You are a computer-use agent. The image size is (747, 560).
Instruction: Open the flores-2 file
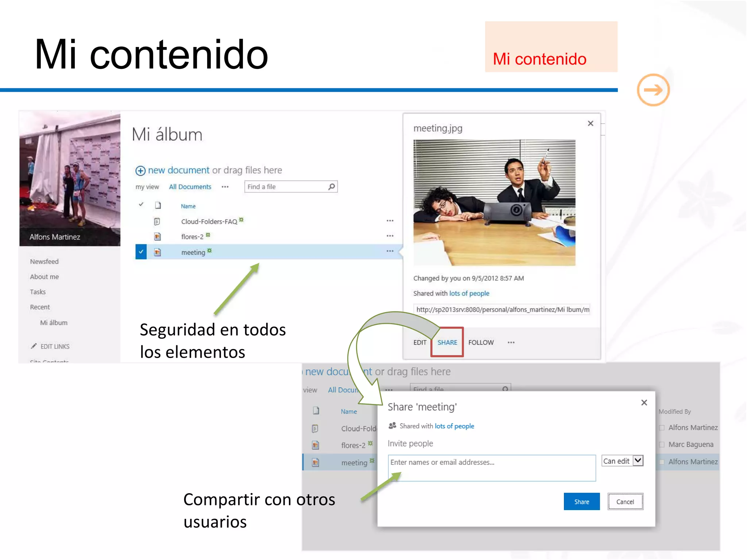point(192,237)
